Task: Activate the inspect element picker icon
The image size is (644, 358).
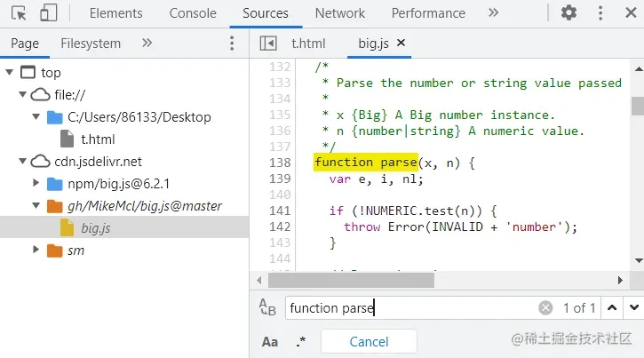Action: 20,13
